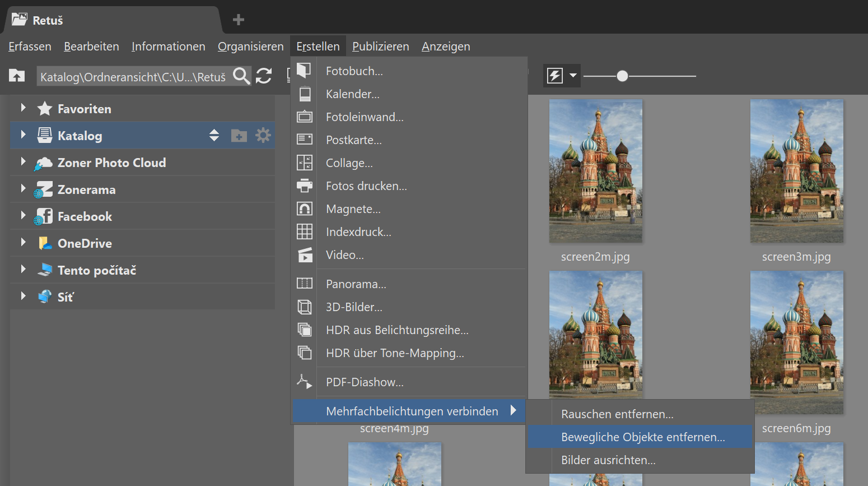Select Mehrfachbelichtungen verbinden entry
This screenshot has width=868, height=486.
409,411
